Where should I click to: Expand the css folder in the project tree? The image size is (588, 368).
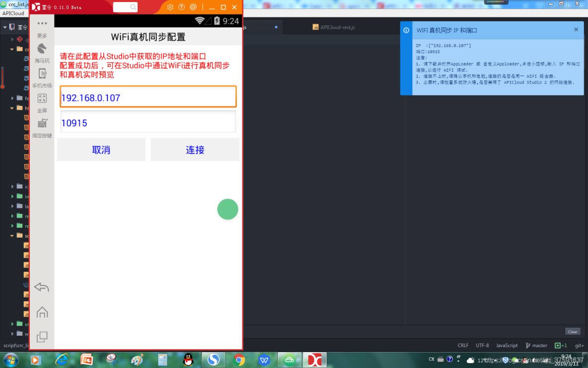point(12,49)
